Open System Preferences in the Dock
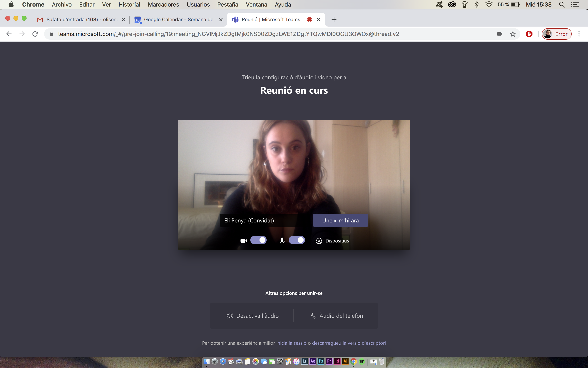588x368 pixels. pyautogui.click(x=280, y=361)
